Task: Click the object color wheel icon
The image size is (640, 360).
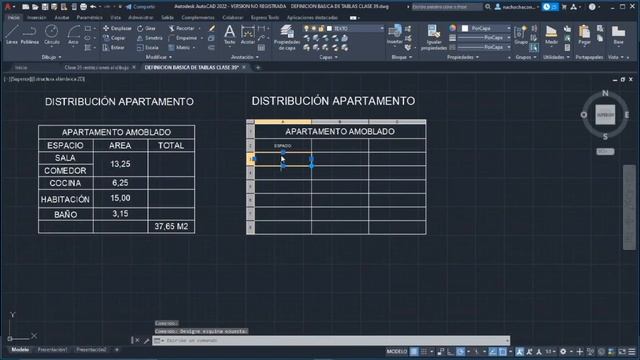Action: point(453,28)
